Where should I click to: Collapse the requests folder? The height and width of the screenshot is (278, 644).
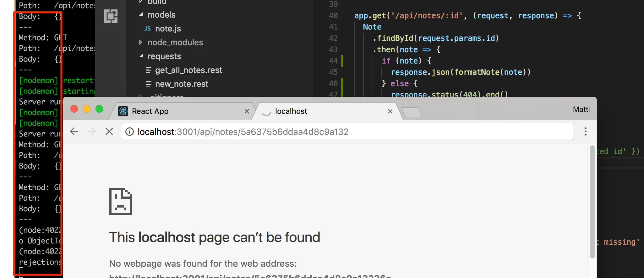tap(141, 56)
